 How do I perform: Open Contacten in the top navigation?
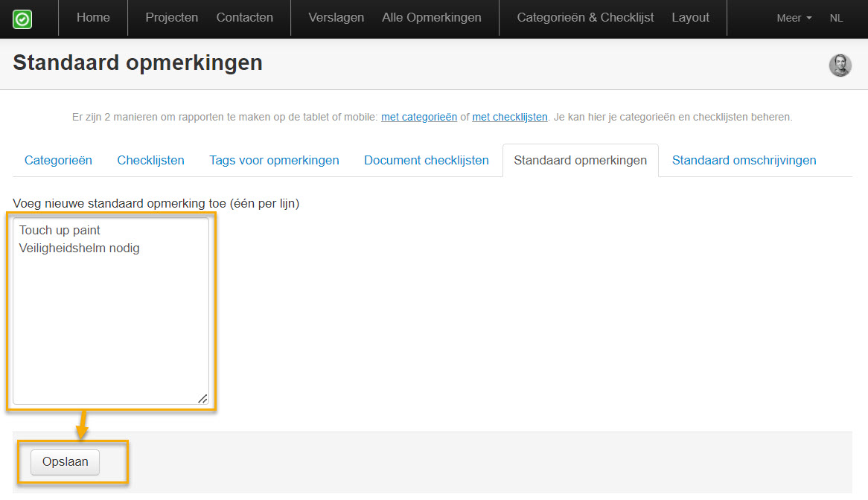point(245,18)
